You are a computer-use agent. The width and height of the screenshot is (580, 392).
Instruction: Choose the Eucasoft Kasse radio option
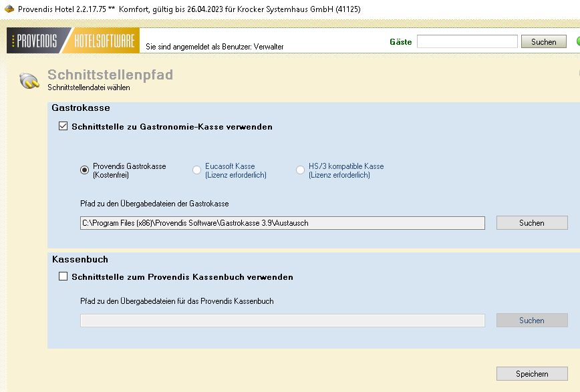coord(197,170)
